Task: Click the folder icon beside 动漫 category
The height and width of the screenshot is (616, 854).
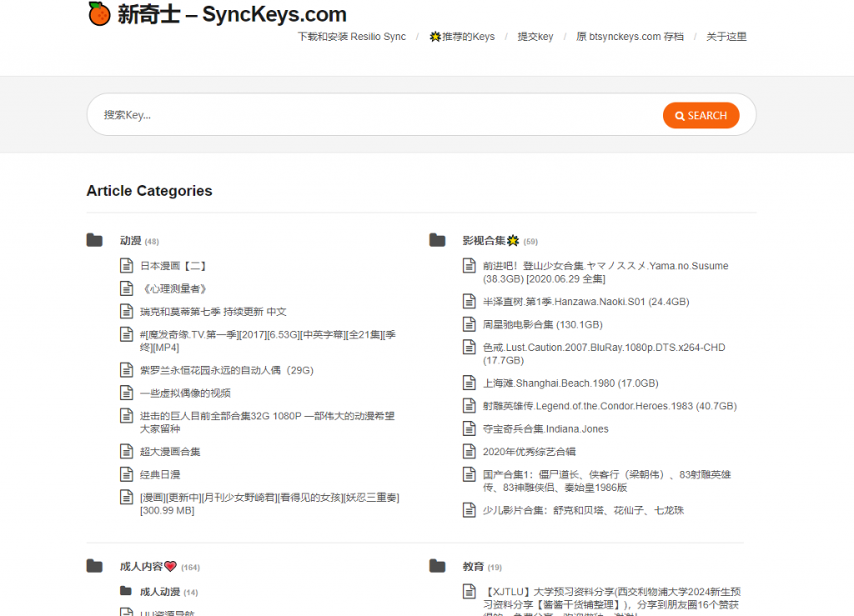Action: (x=94, y=239)
